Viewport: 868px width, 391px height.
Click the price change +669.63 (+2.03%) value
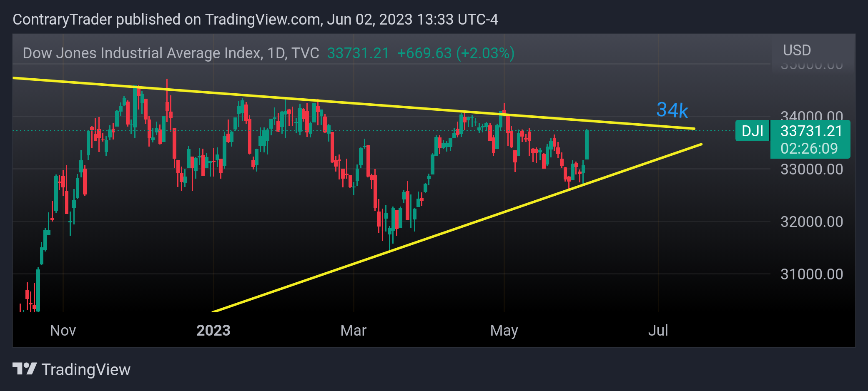tap(456, 53)
